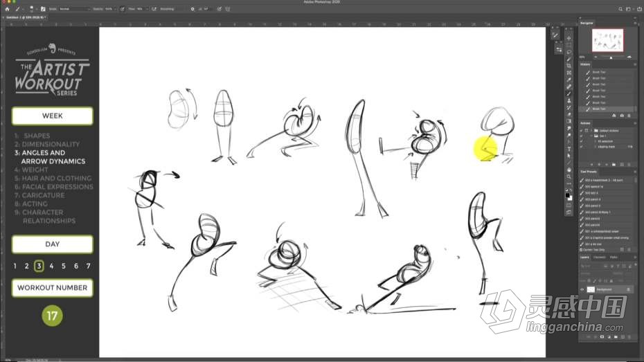Open Tool Presets panel flyout menu
Screen dimensions: 644x362
pyautogui.click(x=635, y=172)
